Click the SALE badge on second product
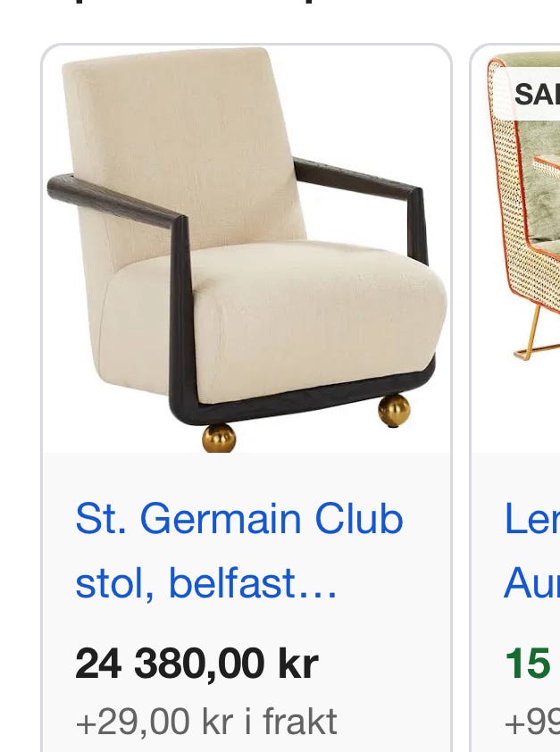The height and width of the screenshot is (752, 560). 537,94
